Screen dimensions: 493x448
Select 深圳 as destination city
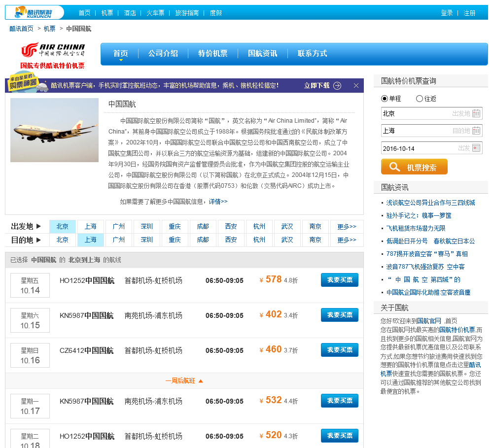[x=146, y=240]
